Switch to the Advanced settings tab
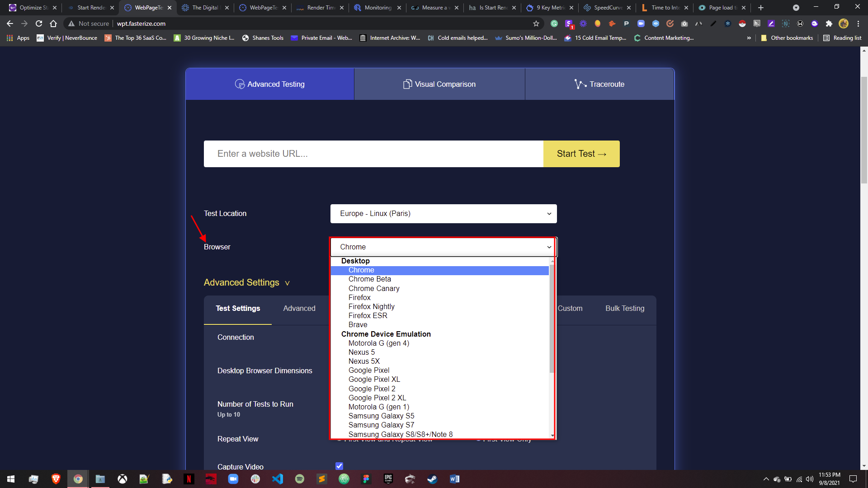Image resolution: width=868 pixels, height=488 pixels. [299, 308]
